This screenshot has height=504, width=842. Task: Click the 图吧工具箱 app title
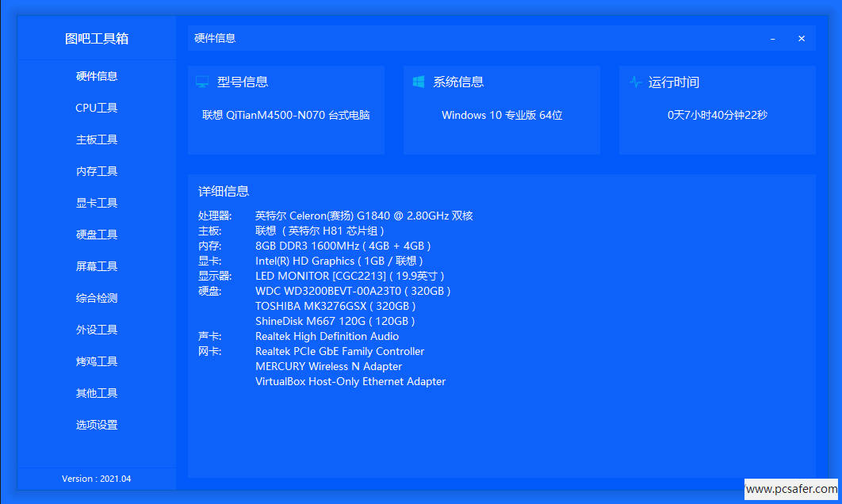(x=97, y=39)
